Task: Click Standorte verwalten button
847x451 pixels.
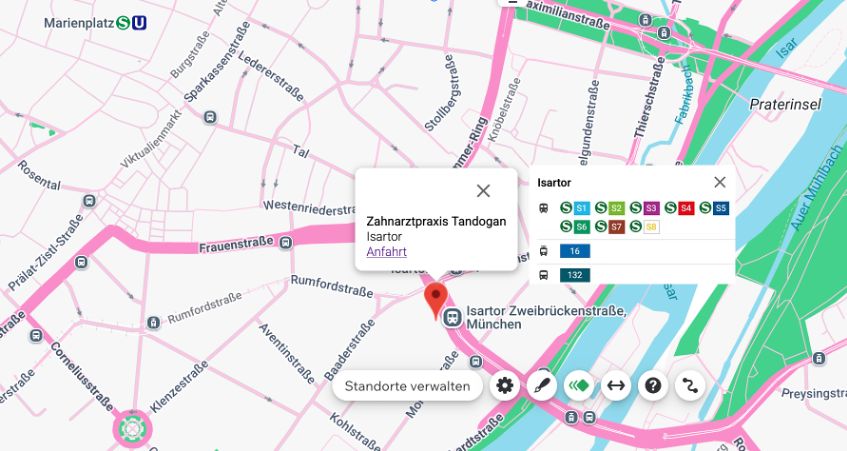Action: coord(407,386)
